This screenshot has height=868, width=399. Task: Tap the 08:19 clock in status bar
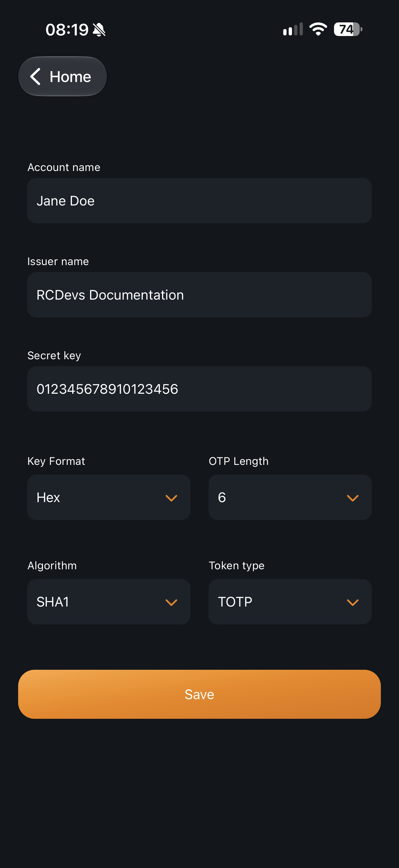[x=67, y=30]
